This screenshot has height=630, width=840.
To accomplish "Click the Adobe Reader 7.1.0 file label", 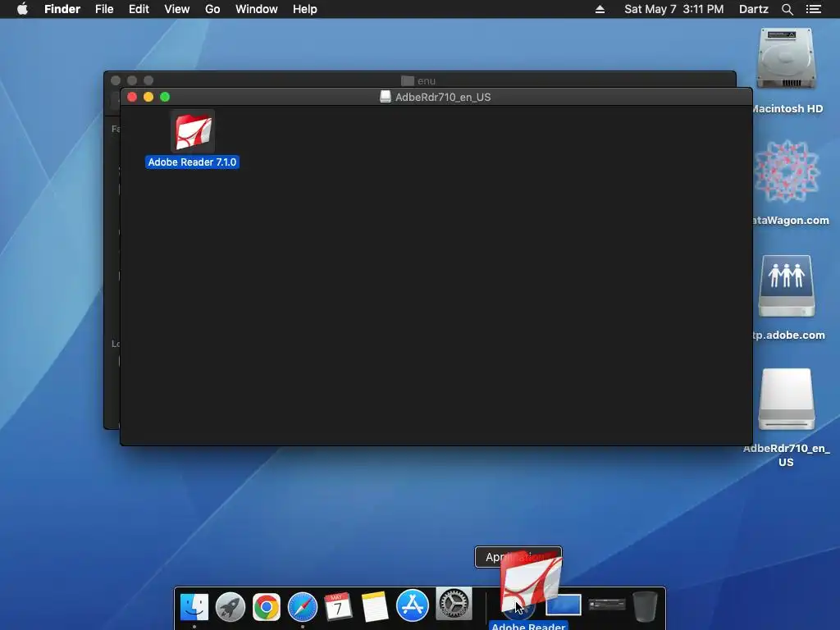I will tap(192, 162).
